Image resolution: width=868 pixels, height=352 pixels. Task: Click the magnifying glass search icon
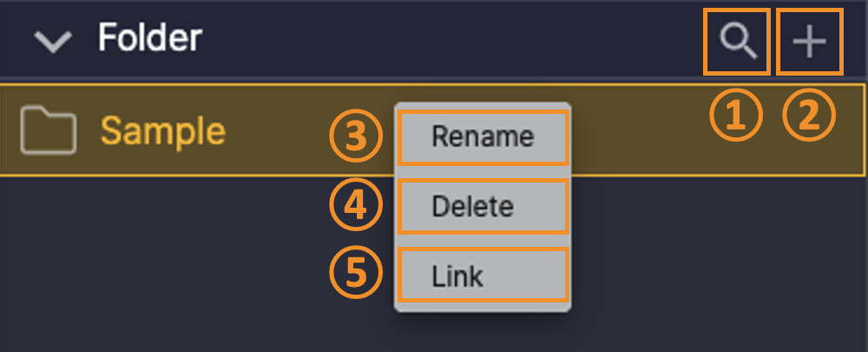pos(737,41)
